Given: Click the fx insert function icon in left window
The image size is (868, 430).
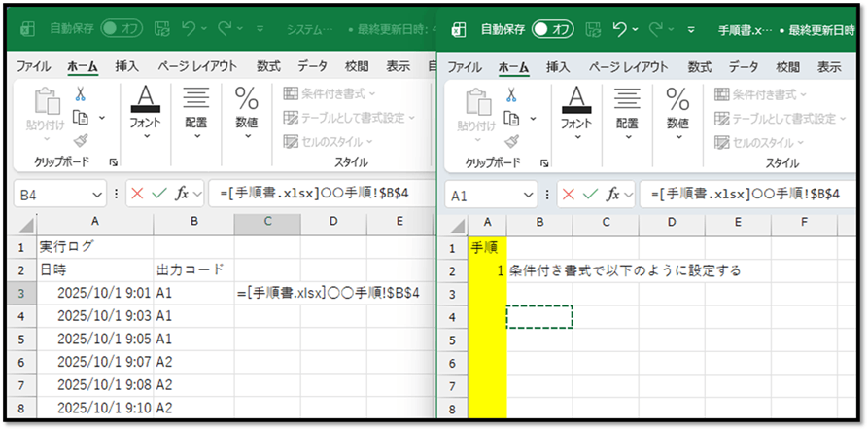Looking at the screenshot, I should [181, 193].
